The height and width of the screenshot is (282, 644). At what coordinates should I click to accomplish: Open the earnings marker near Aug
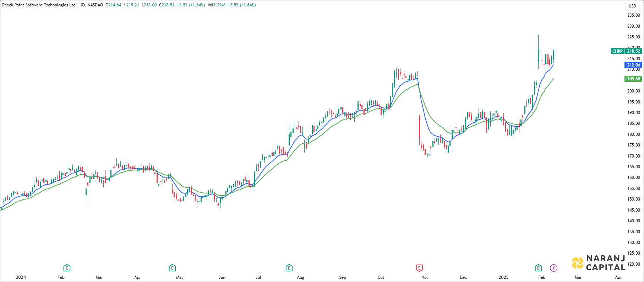(x=289, y=268)
